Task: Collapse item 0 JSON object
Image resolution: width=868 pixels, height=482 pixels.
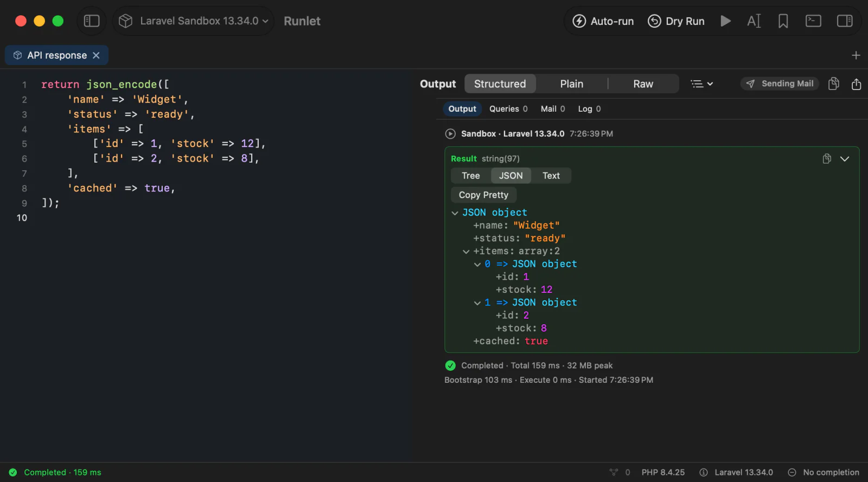Action: pos(477,265)
